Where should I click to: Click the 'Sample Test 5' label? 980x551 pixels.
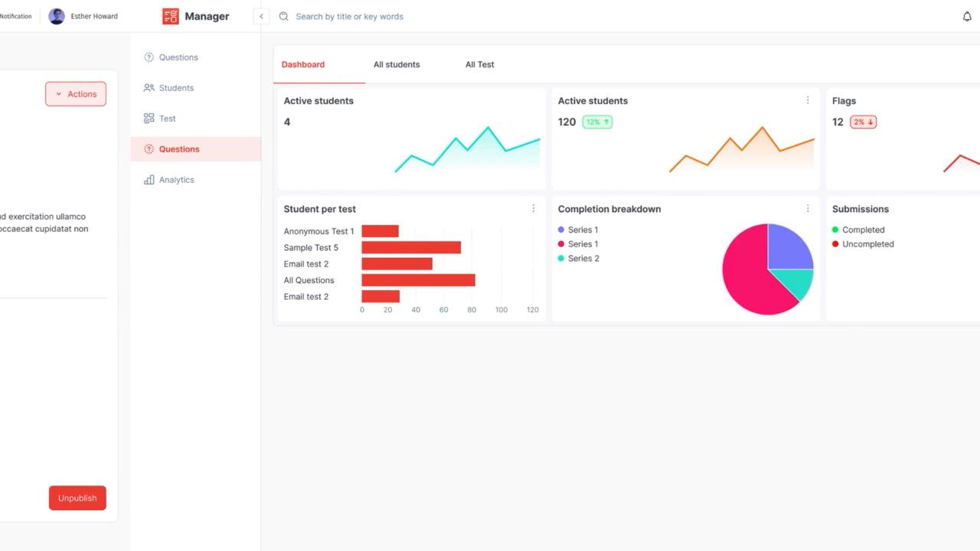tap(311, 248)
